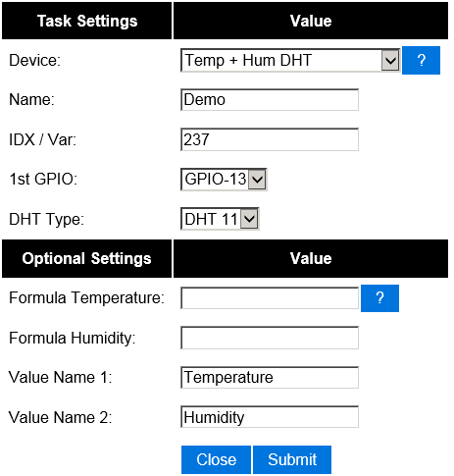Click the IDX / Var field with 237
454x476 pixels.
(270, 139)
